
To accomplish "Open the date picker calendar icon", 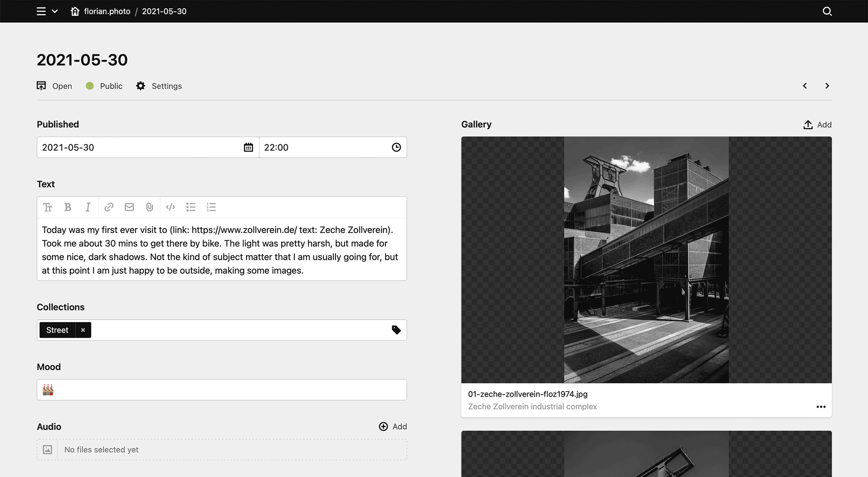I will 248,147.
